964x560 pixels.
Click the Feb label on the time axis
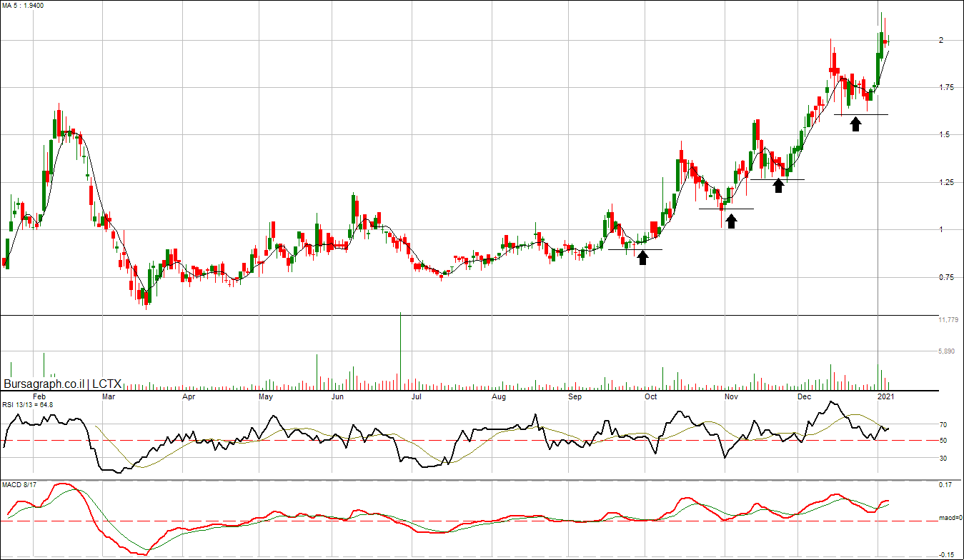[39, 396]
